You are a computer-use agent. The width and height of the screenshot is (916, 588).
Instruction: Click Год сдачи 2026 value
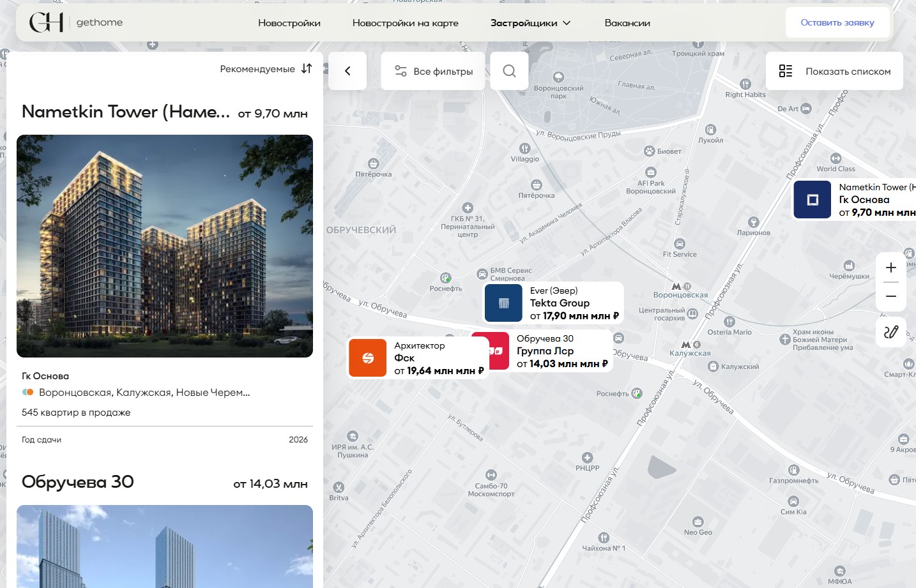298,440
